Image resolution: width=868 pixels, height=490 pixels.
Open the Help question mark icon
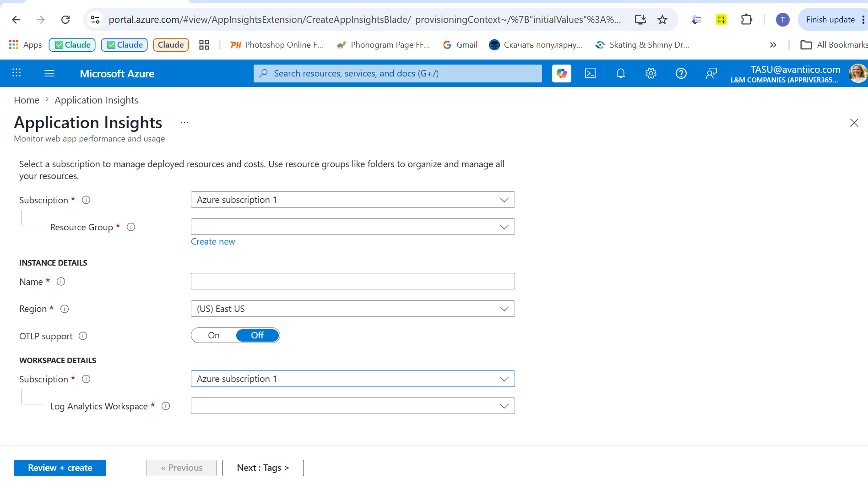click(x=681, y=73)
